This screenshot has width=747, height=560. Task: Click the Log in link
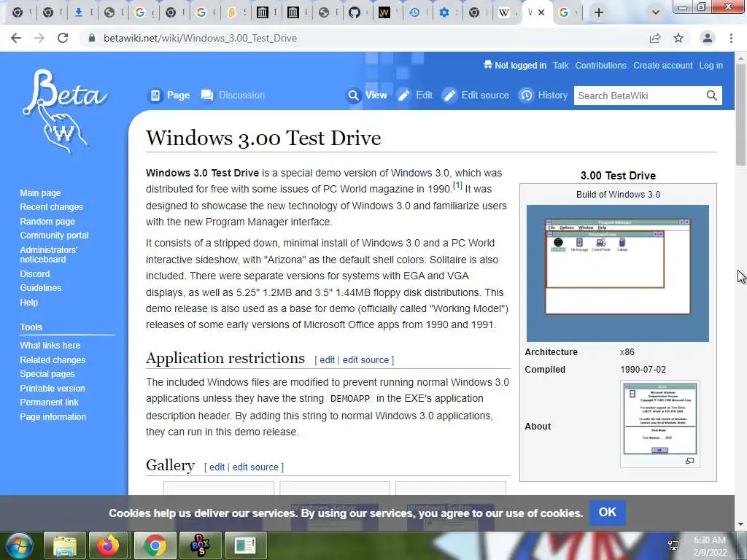711,66
